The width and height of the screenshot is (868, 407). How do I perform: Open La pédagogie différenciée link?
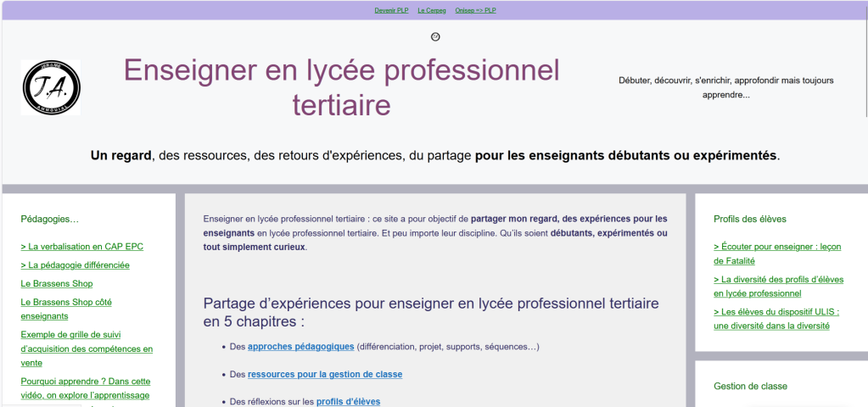point(76,265)
